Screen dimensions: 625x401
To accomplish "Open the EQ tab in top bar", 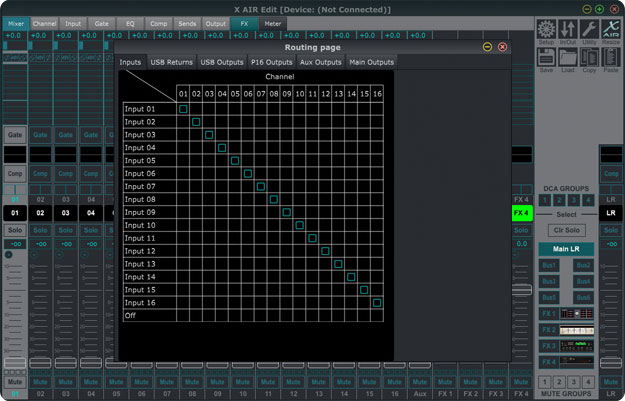I will [130, 24].
